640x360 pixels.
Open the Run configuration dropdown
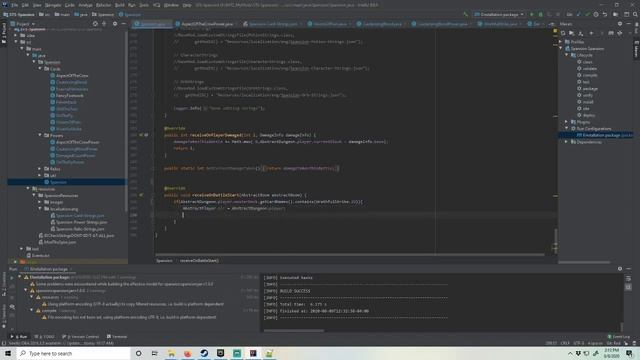(499, 14)
